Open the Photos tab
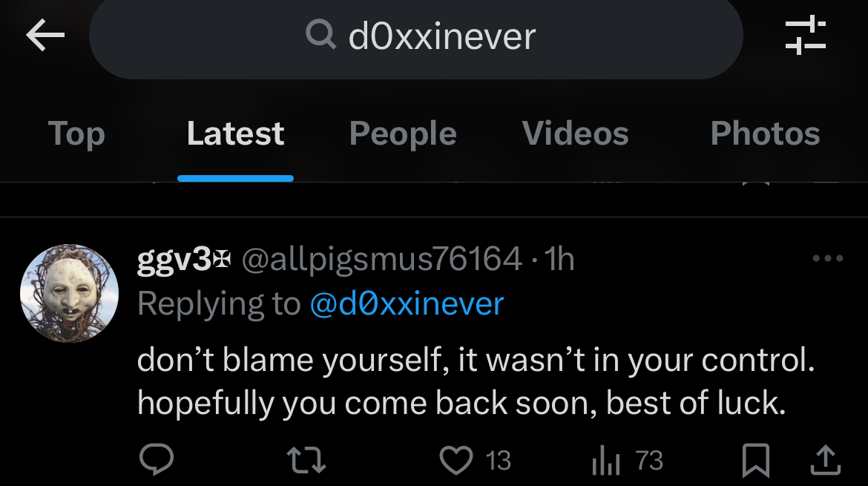The width and height of the screenshot is (868, 486). coord(765,134)
